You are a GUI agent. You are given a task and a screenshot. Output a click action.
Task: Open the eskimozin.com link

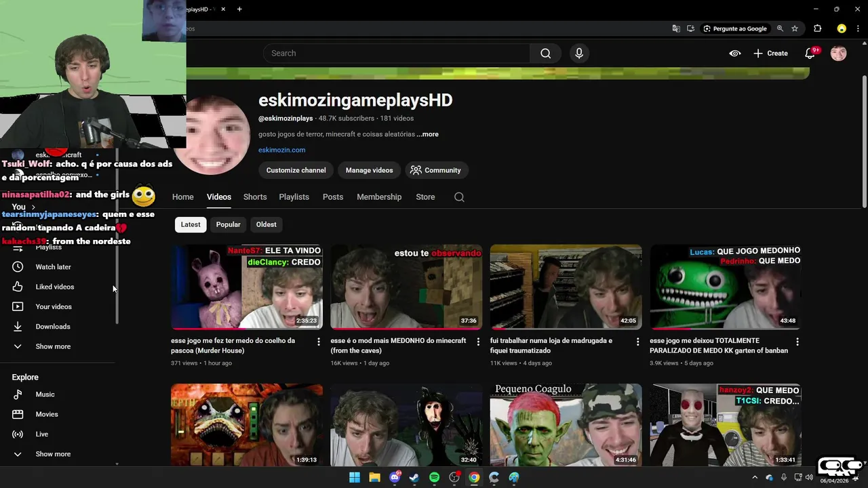click(281, 150)
